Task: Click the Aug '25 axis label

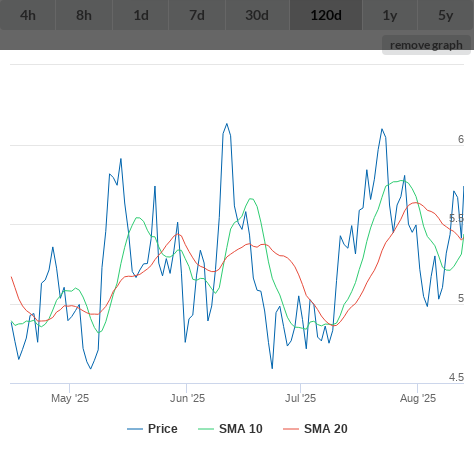Action: click(x=418, y=398)
